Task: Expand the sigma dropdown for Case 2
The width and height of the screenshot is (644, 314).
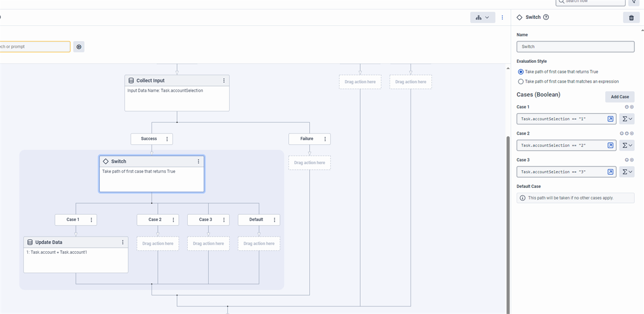Action: pos(627,145)
